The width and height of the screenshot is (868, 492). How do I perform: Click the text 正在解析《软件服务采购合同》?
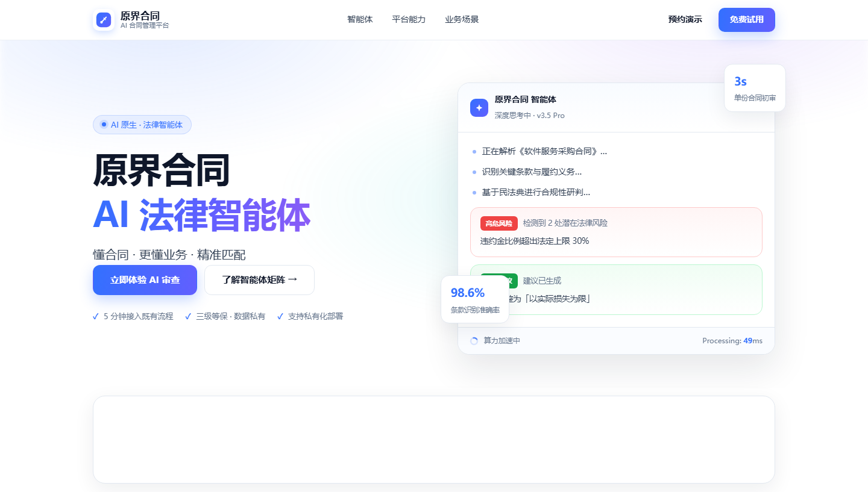544,151
